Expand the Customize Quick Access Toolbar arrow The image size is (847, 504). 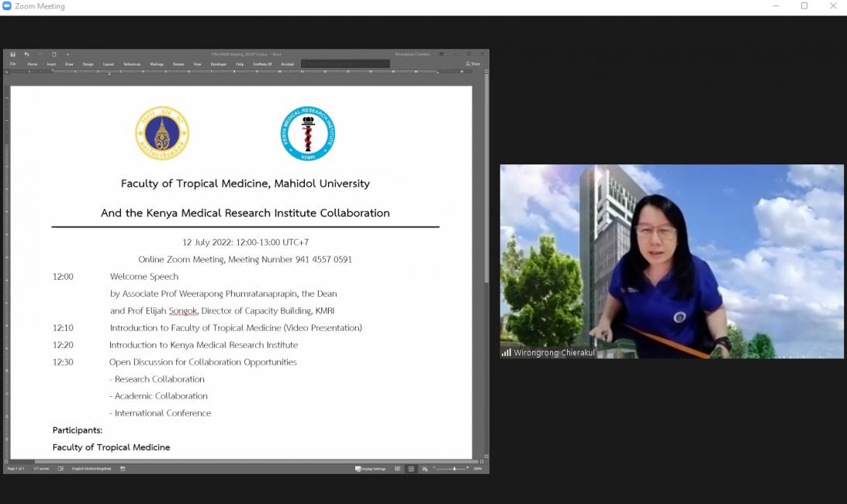click(x=67, y=54)
